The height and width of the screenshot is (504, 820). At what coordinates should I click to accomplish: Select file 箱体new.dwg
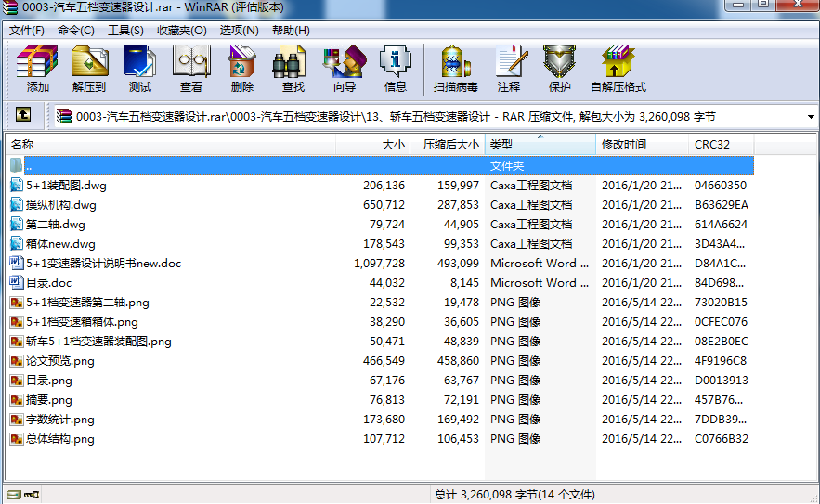60,243
